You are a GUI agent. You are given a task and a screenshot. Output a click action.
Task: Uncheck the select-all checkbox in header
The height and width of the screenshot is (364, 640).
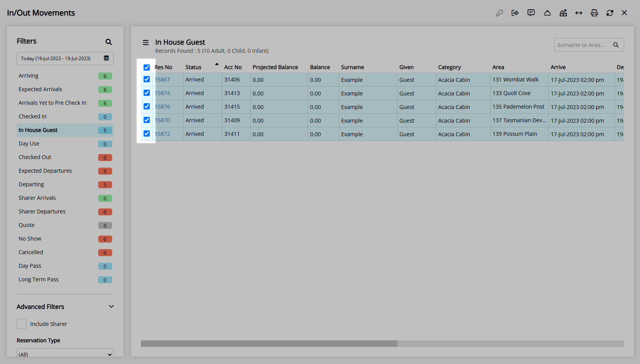pyautogui.click(x=147, y=68)
